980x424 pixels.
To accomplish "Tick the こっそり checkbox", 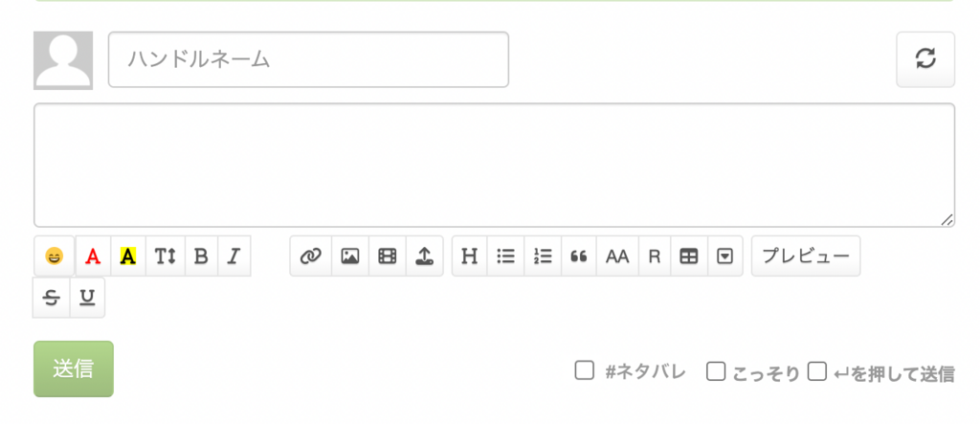I will pos(716,371).
